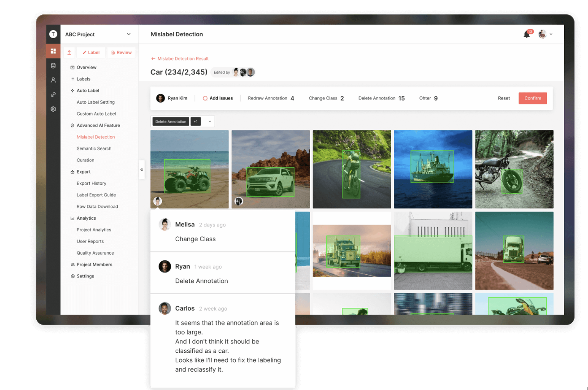Filter by Ohter issues

pos(428,98)
